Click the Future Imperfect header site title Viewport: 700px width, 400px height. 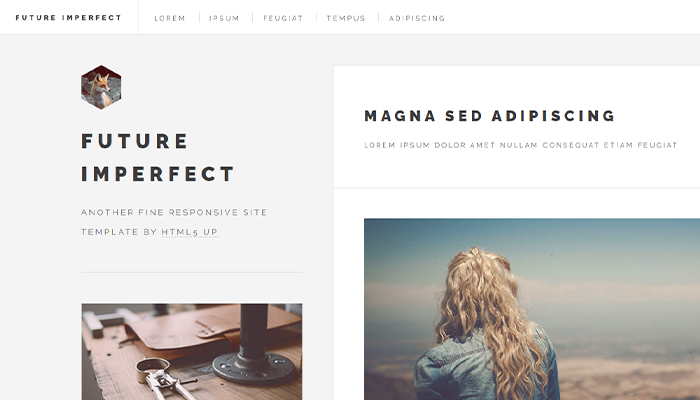coord(68,18)
